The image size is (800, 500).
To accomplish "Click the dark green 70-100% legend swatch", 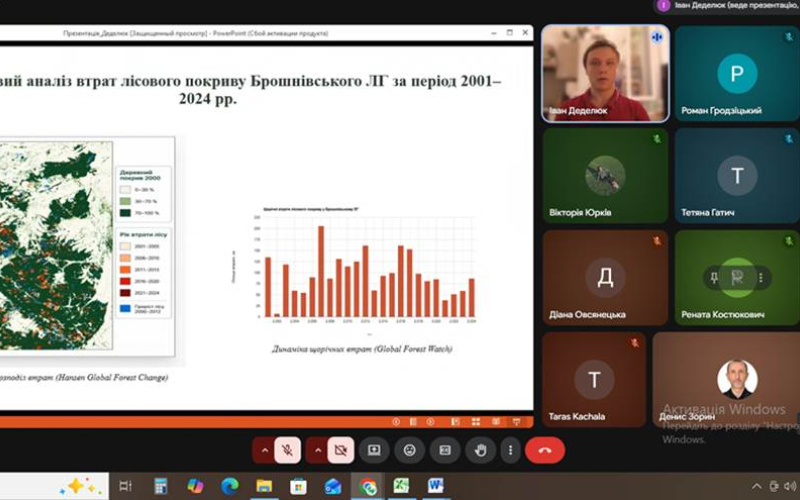I will tap(125, 213).
